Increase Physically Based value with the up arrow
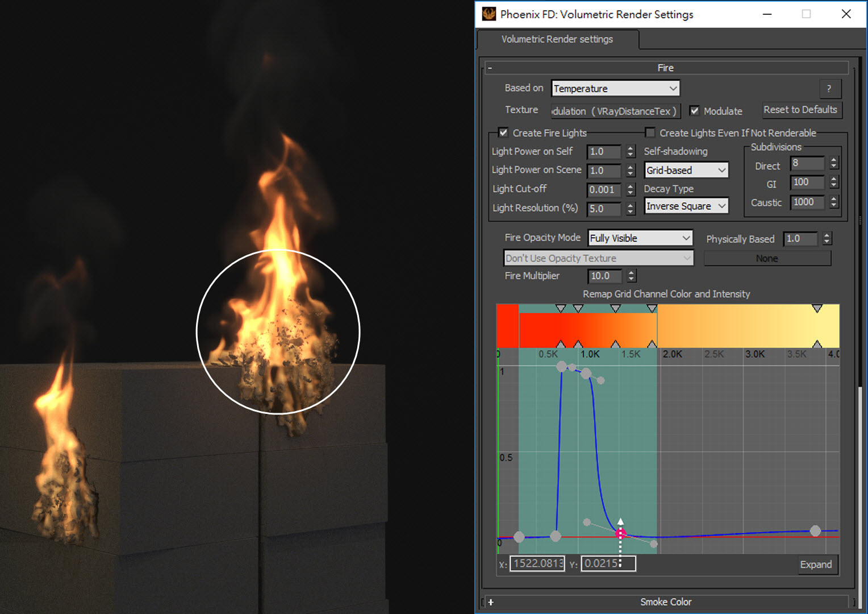 825,235
